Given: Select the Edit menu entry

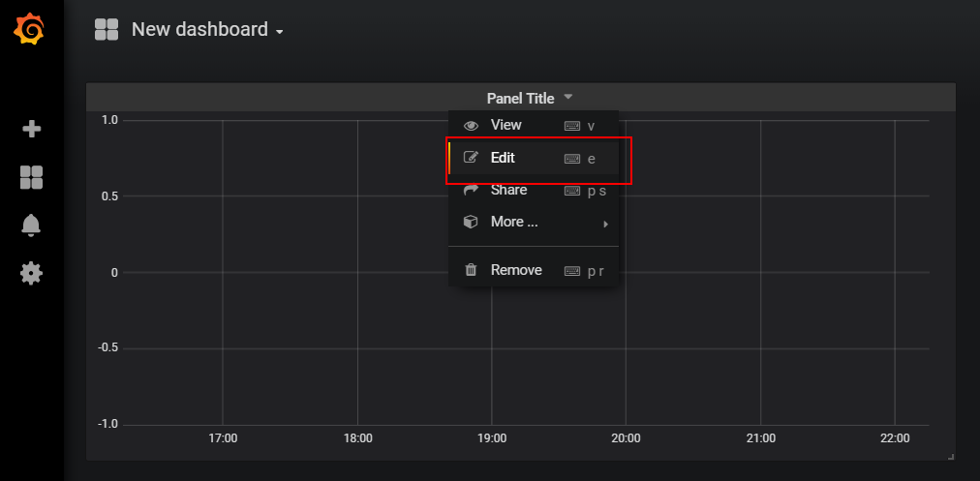Looking at the screenshot, I should click(x=534, y=158).
